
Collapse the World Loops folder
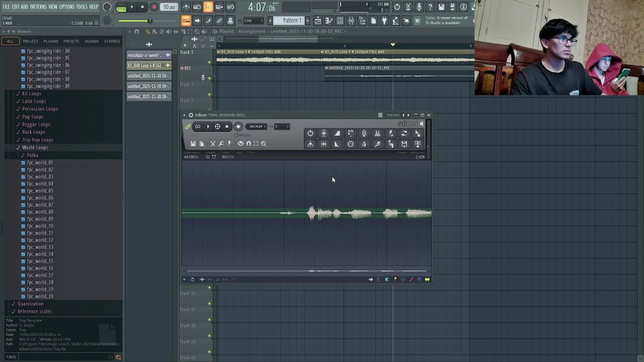[35, 147]
